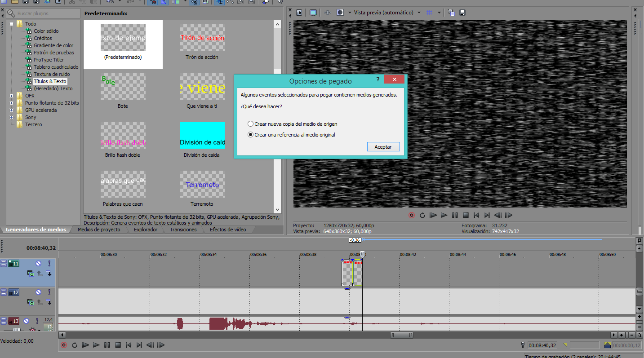Toggle video preview on external monitor

tap(313, 13)
